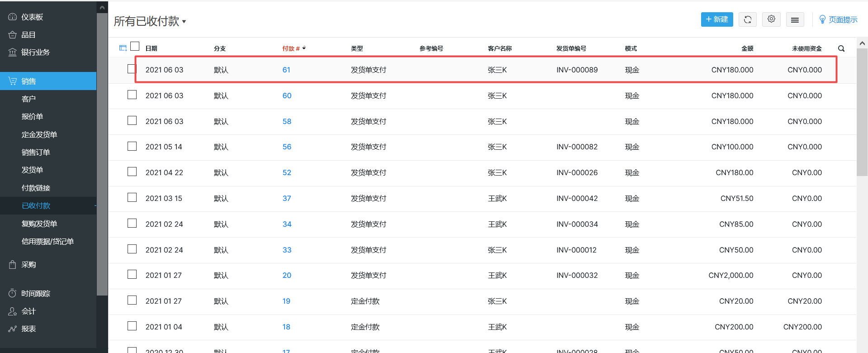Collapse the 销售 sidebar section
The height and width of the screenshot is (353, 868).
[48, 81]
